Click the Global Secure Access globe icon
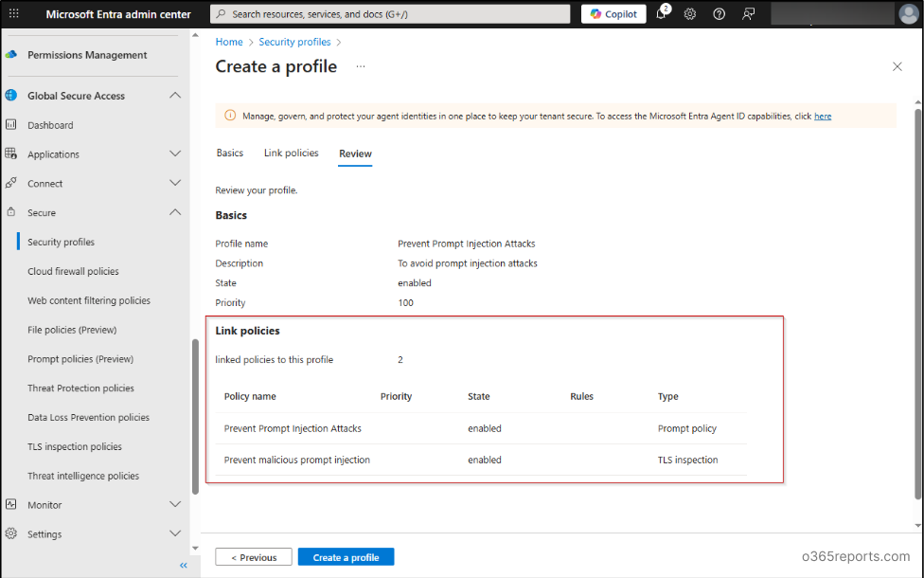924x578 pixels. point(11,95)
